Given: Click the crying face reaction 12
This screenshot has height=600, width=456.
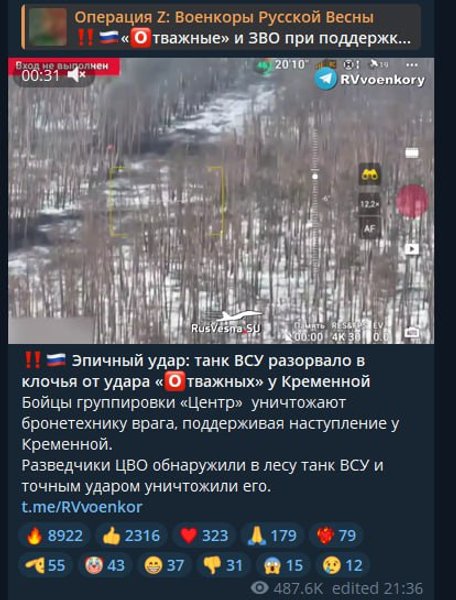Looking at the screenshot, I should coord(342,565).
